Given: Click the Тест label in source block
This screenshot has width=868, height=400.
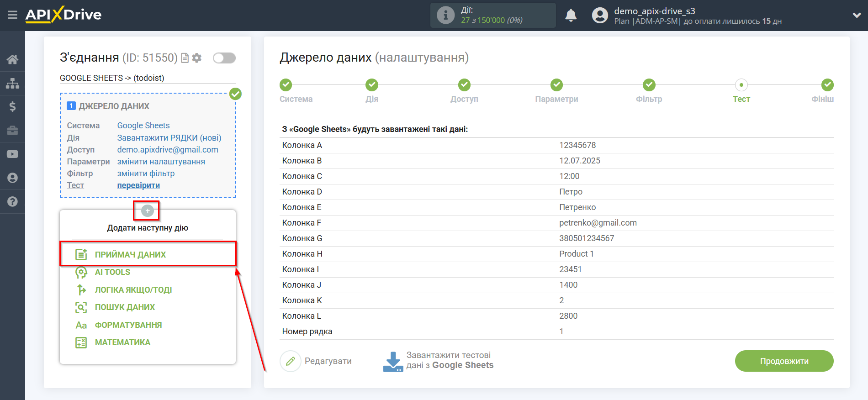Looking at the screenshot, I should [75, 185].
